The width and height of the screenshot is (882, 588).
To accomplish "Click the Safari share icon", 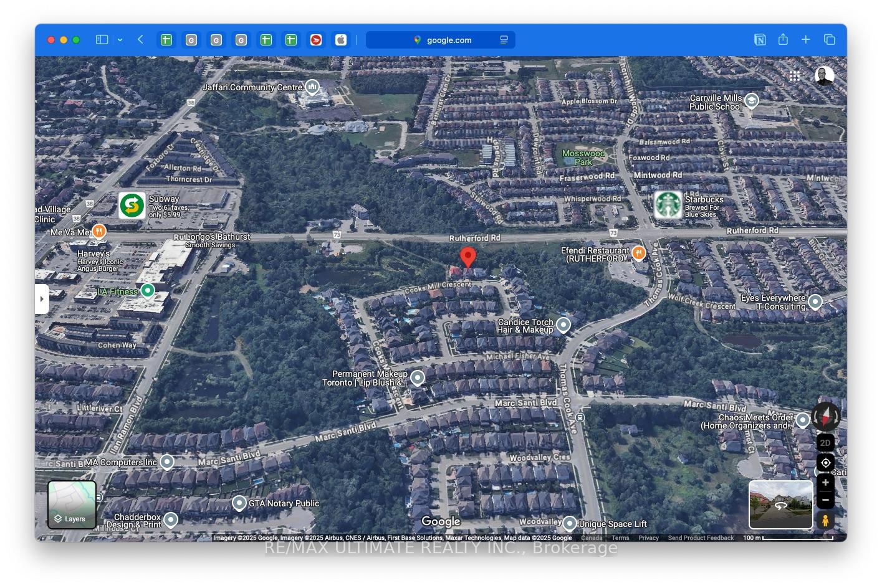I will [783, 39].
